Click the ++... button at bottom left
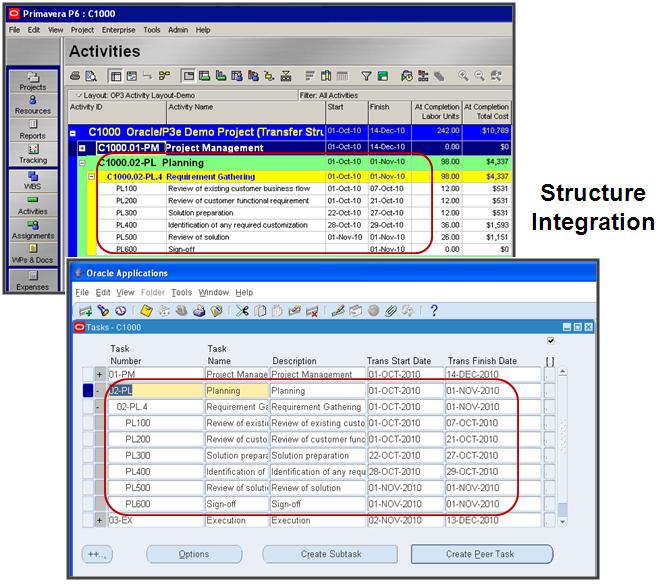Image resolution: width=670 pixels, height=586 pixels. click(x=97, y=554)
